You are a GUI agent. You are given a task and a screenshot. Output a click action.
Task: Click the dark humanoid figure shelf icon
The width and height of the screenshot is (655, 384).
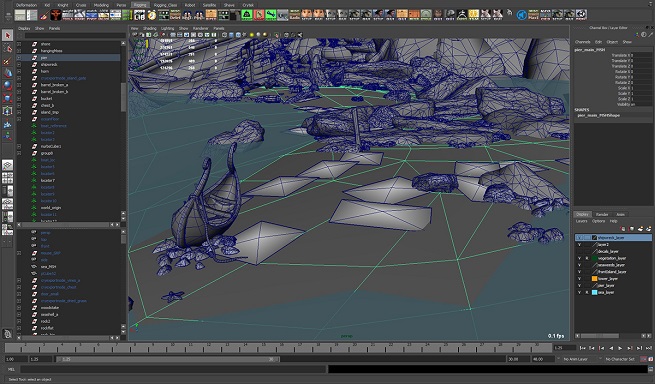click(x=462, y=15)
